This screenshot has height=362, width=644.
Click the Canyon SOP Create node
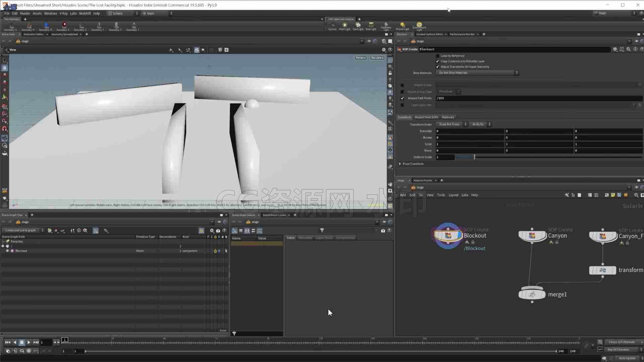point(532,236)
